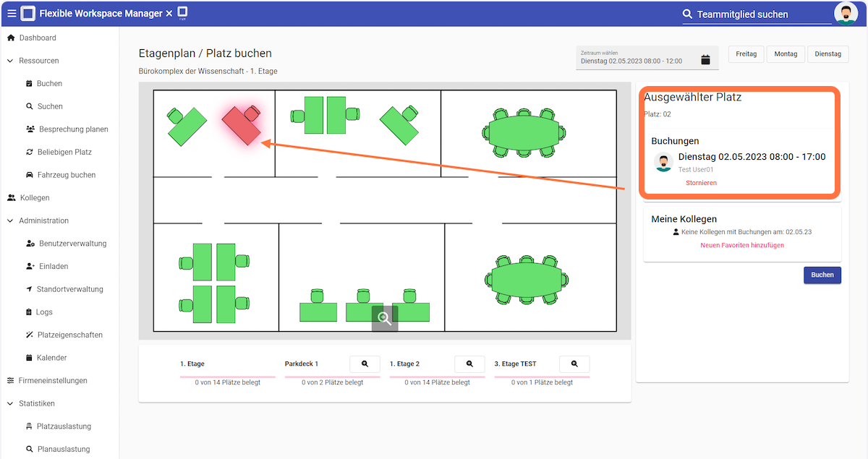
Task: Collapse the Administration section
Action: point(10,220)
